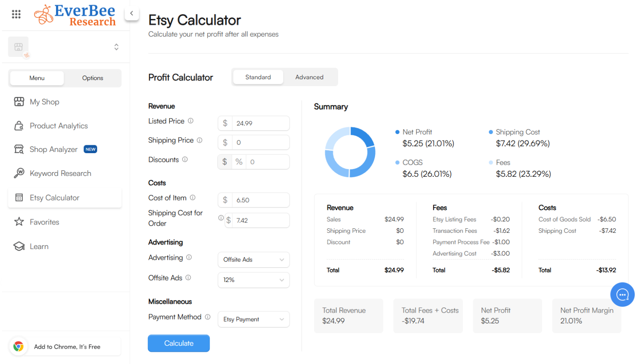Screen dimensions: 638x364
Task: Open the Payment Method dropdown
Action: tap(253, 319)
